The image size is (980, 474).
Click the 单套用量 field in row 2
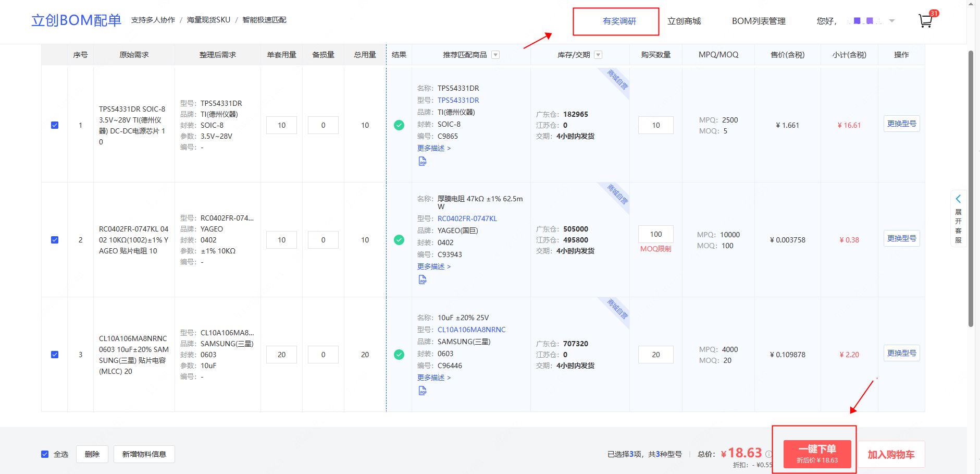coord(281,240)
